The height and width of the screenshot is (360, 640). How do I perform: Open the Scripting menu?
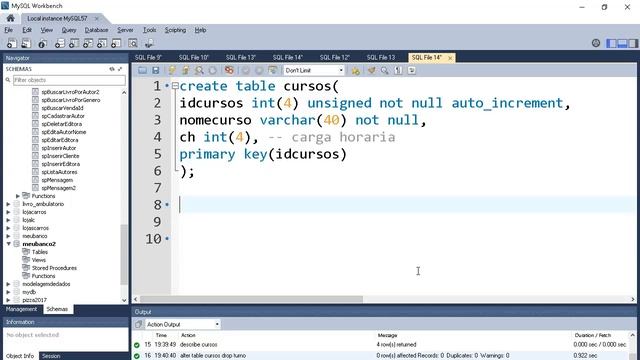(x=175, y=30)
